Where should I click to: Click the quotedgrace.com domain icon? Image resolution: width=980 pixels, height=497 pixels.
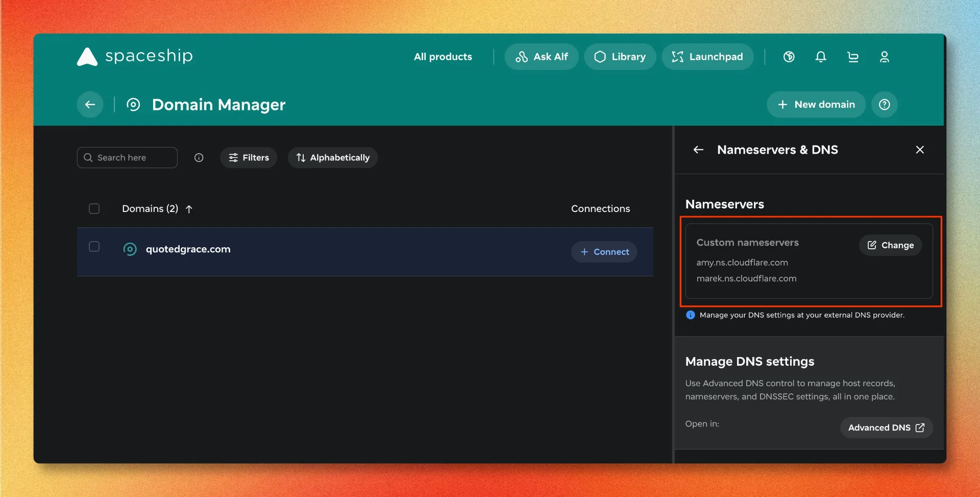(130, 249)
